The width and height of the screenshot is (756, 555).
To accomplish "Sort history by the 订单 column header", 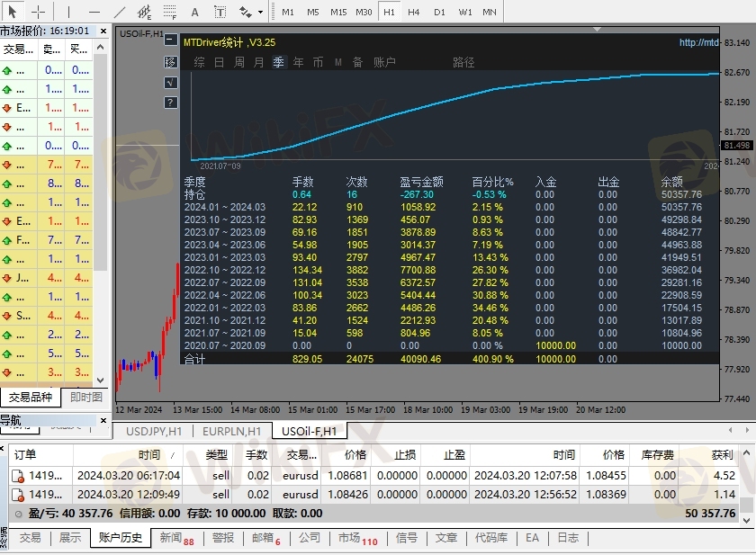I will click(40, 455).
